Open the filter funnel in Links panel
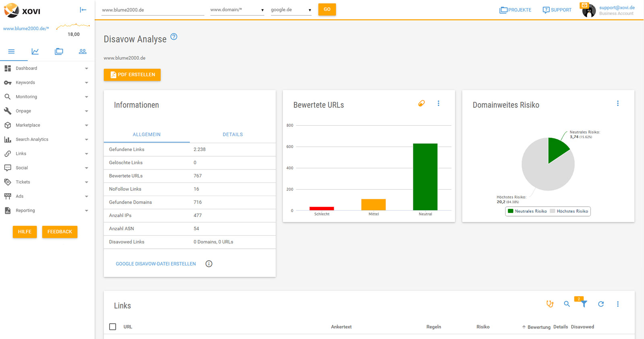The image size is (644, 339). (x=584, y=304)
